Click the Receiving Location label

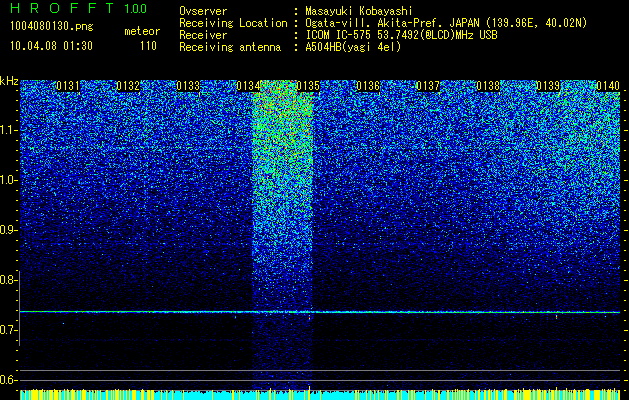tap(233, 23)
